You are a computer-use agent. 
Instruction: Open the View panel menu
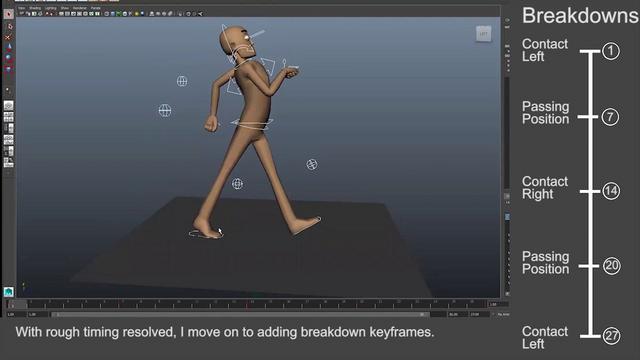click(x=21, y=8)
